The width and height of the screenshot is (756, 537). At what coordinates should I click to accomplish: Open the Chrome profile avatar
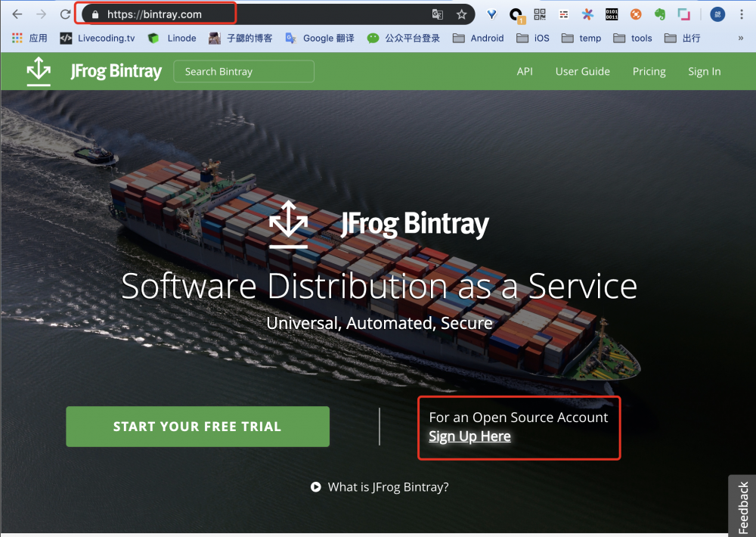(x=717, y=14)
